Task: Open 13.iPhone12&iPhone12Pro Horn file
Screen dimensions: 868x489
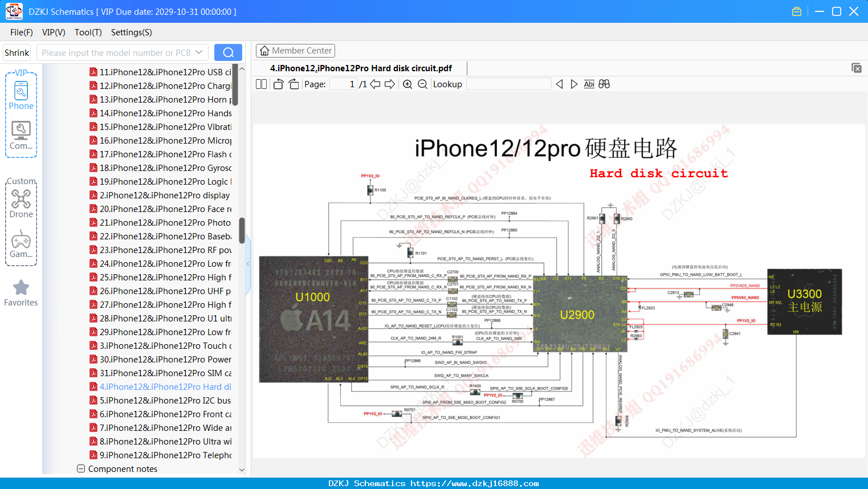Action: 160,99
